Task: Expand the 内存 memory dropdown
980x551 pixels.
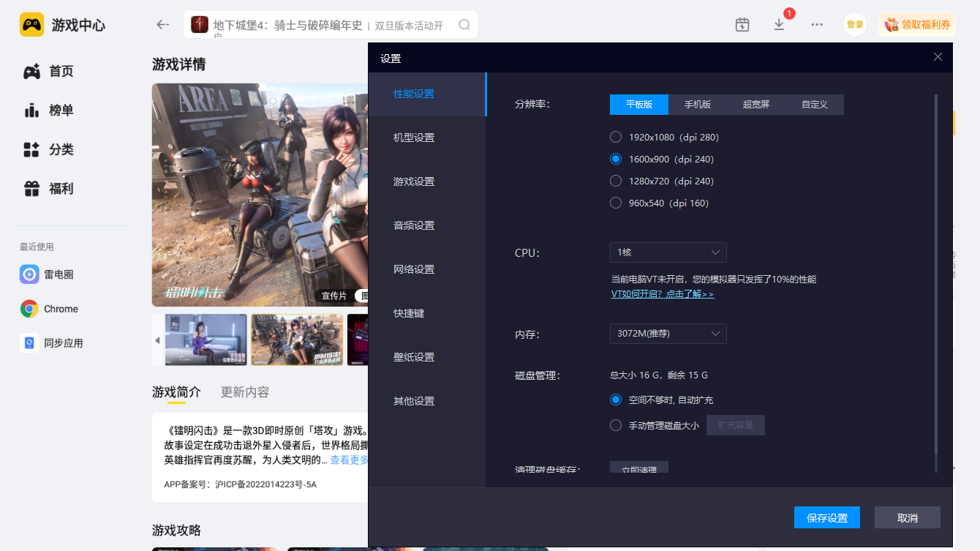Action: click(x=668, y=334)
